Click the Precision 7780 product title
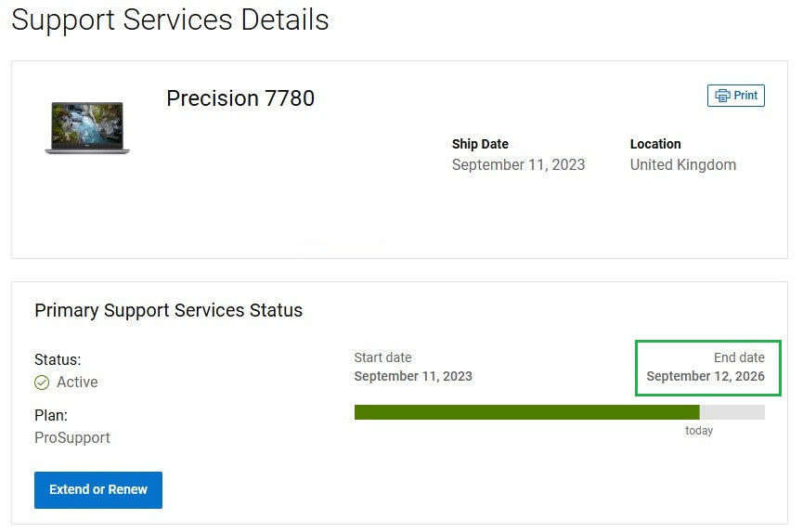 point(240,98)
